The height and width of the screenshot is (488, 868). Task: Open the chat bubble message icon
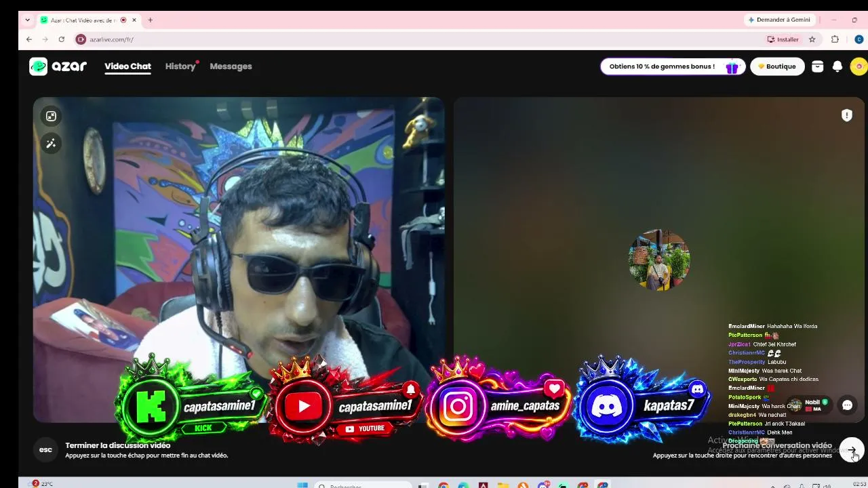click(x=847, y=405)
